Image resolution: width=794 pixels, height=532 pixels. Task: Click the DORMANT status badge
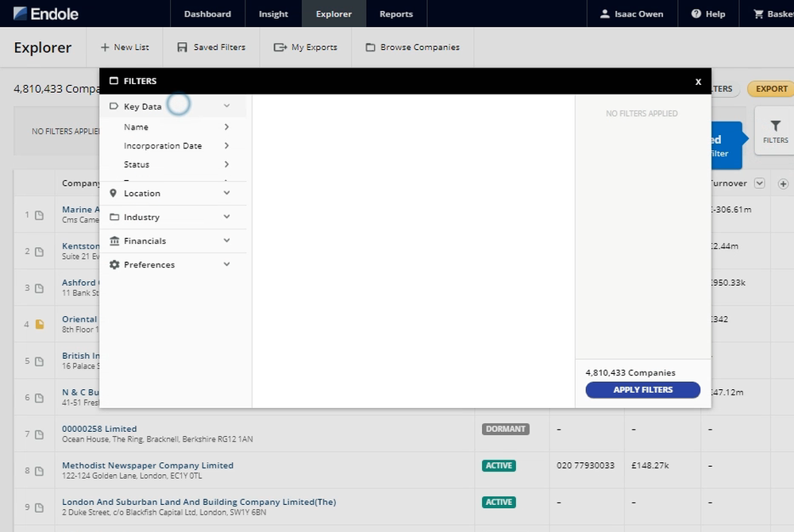[x=505, y=430]
